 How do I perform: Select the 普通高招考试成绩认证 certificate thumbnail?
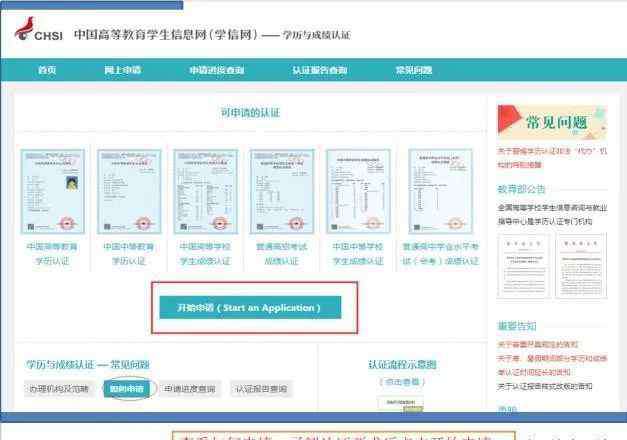point(282,191)
